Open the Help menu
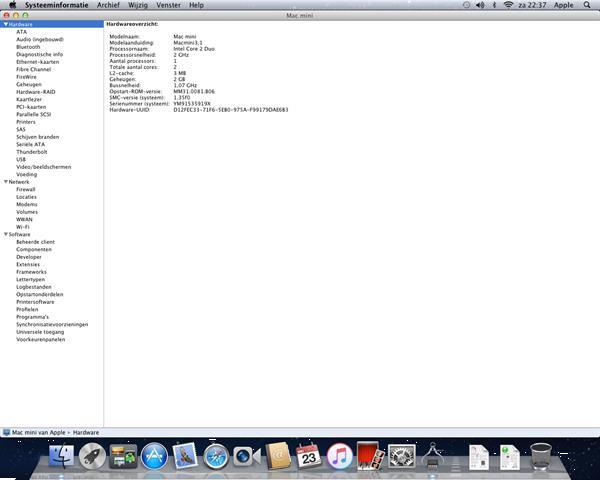Screen dimensions: 600x480 point(196,5)
